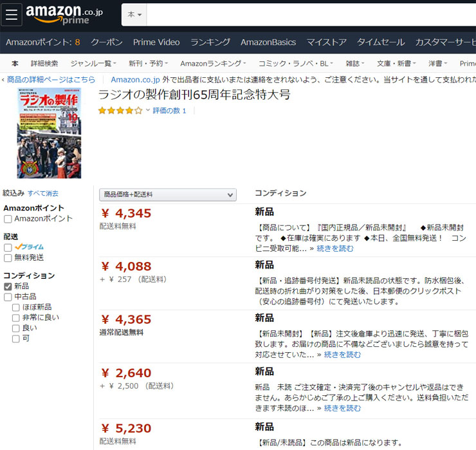Read more on the ¥2,640 offer description

click(x=342, y=408)
